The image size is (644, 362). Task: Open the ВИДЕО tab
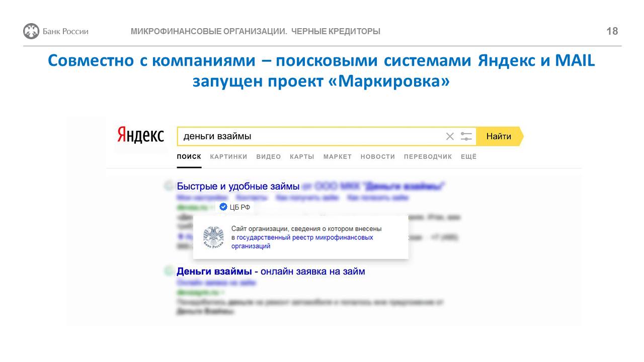pyautogui.click(x=269, y=157)
